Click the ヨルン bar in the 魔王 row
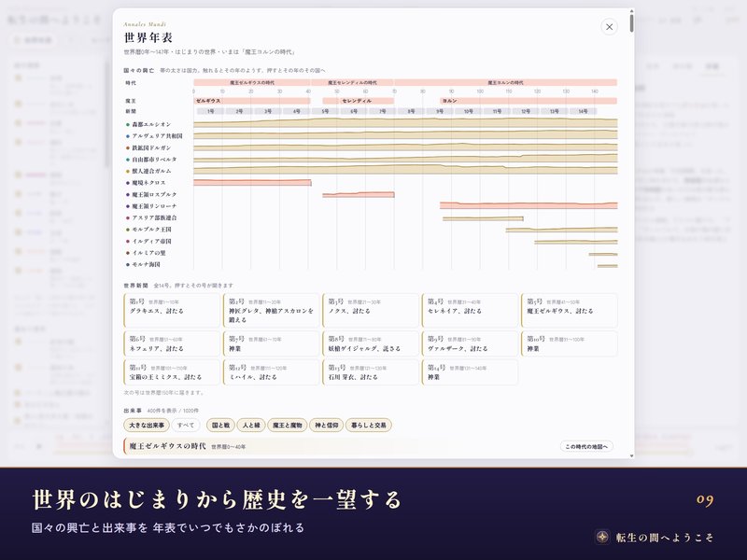Viewport: 747px width, 560px height. click(529, 101)
